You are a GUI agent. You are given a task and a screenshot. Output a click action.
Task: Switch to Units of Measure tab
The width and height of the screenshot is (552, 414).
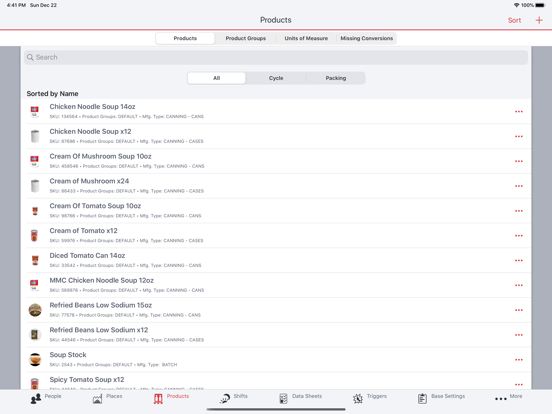click(306, 38)
